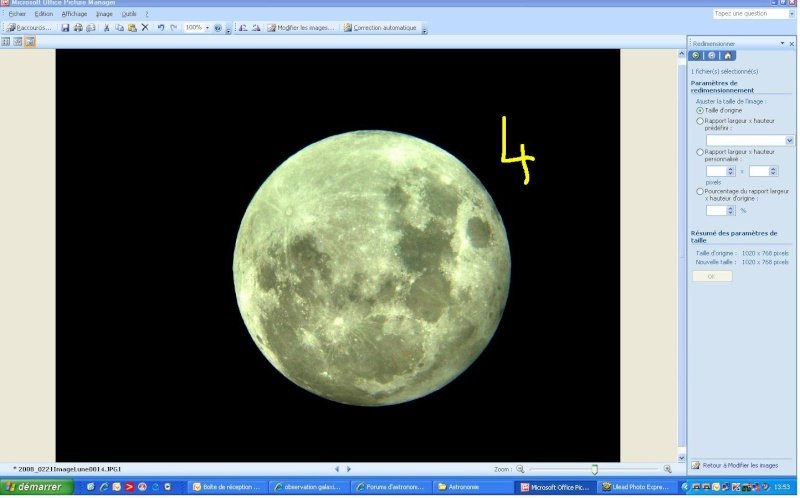
Task: Go to the next picture with right arrow
Action: click(350, 470)
